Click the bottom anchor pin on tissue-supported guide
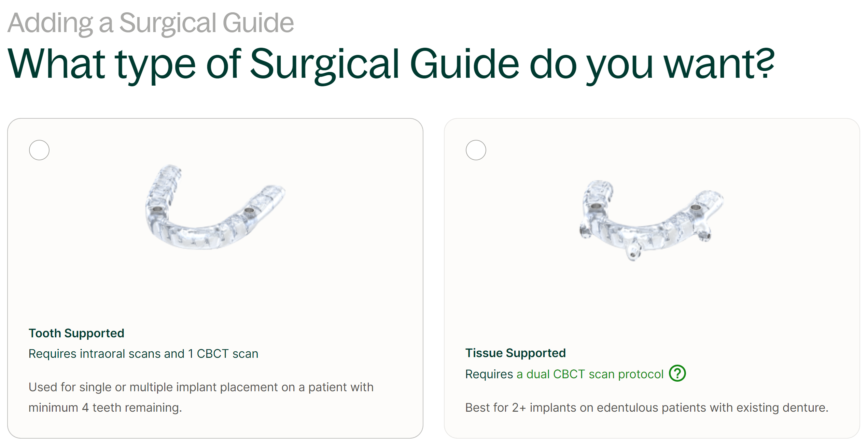 tap(633, 253)
